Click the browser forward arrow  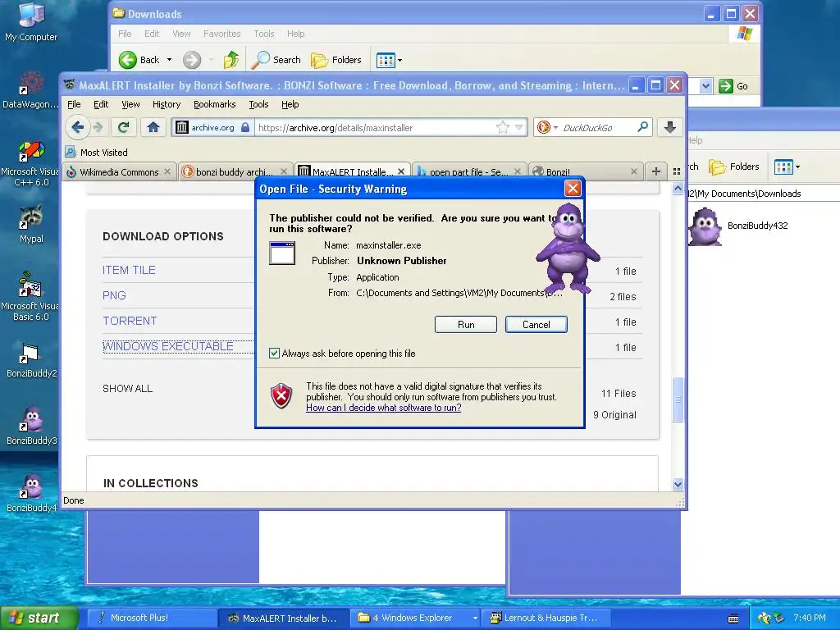98,127
